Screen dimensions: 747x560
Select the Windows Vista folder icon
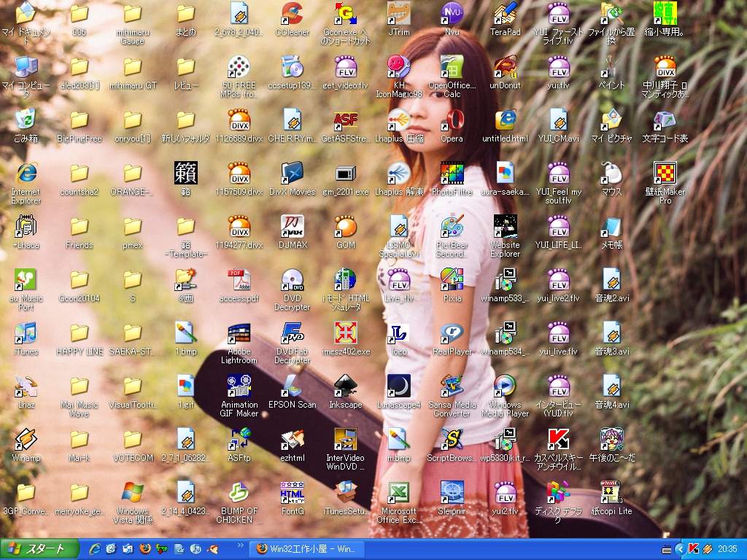133,493
